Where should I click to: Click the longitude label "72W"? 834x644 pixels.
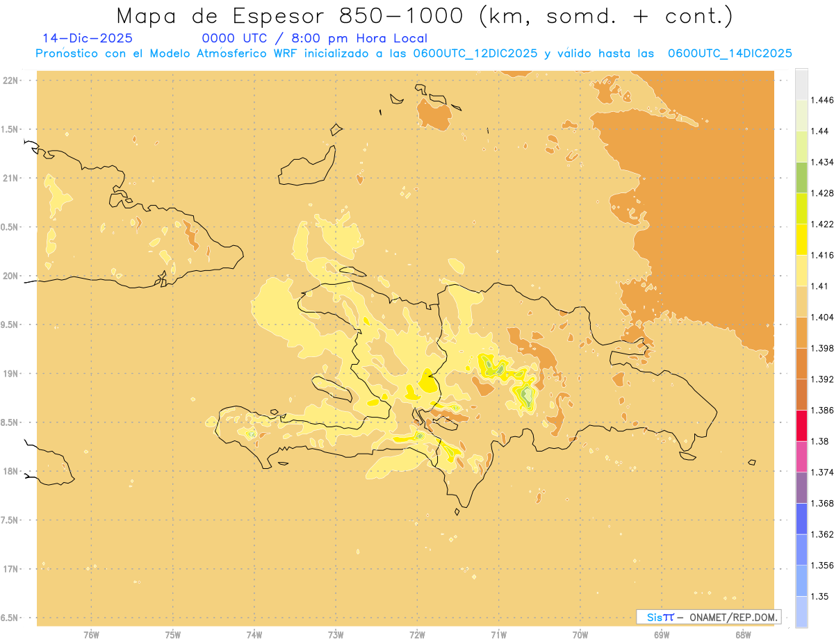pyautogui.click(x=417, y=634)
